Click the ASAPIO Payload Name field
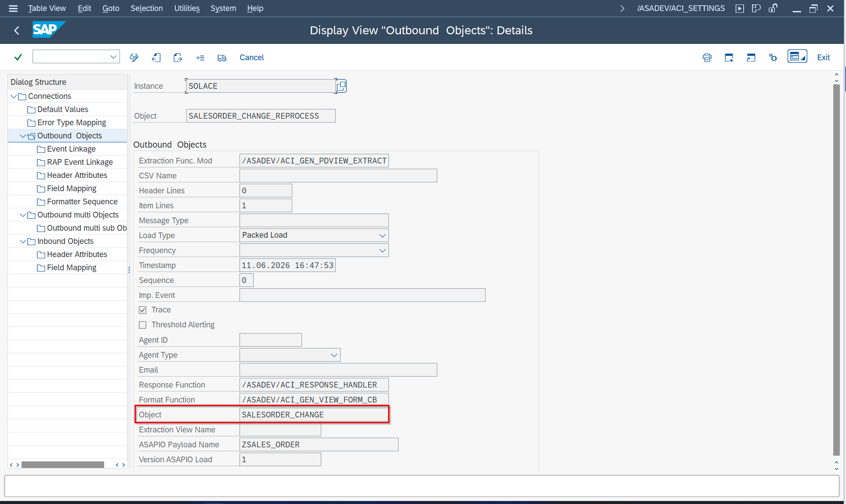Screen dimensions: 846x504 [x=319, y=445]
